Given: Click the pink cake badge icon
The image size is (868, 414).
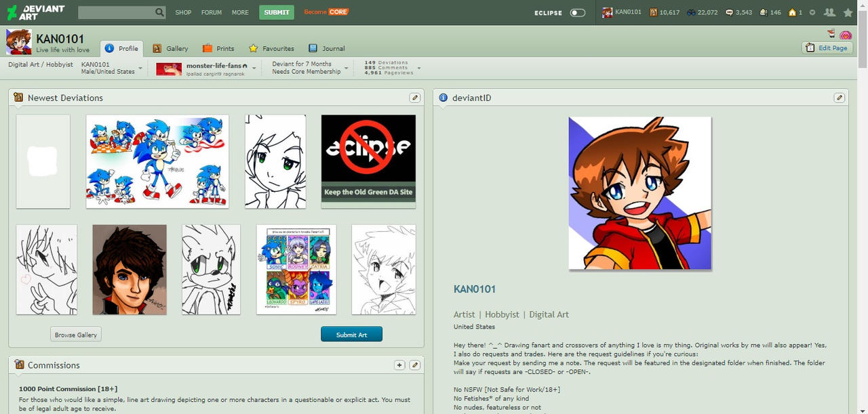Looking at the screenshot, I should point(846,35).
